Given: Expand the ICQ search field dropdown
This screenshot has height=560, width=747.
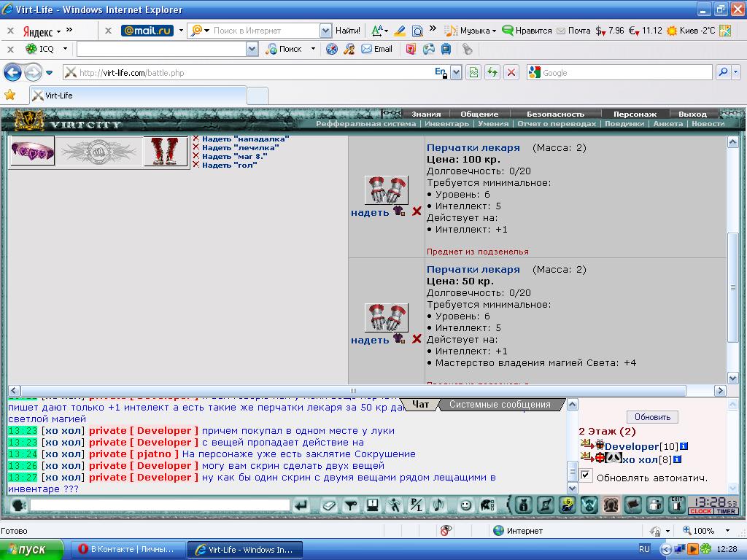Looking at the screenshot, I should point(252,49).
